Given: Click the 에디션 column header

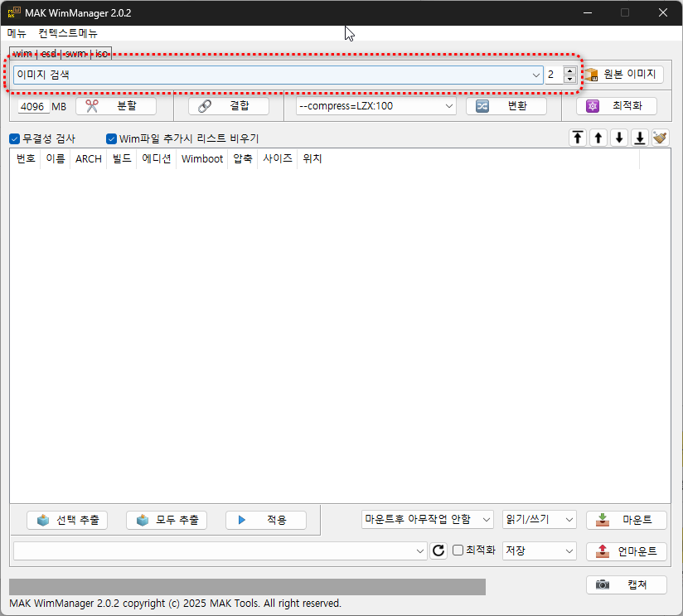Looking at the screenshot, I should point(157,158).
